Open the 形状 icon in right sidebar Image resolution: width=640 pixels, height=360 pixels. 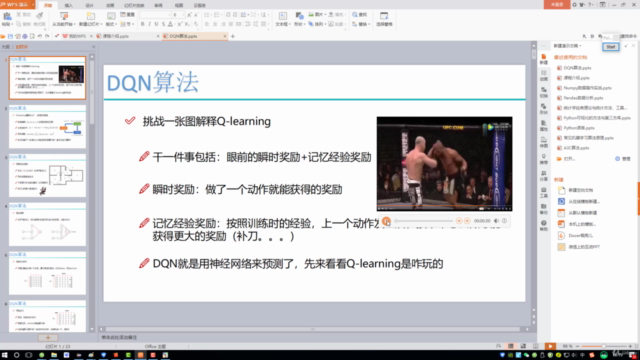point(544,109)
